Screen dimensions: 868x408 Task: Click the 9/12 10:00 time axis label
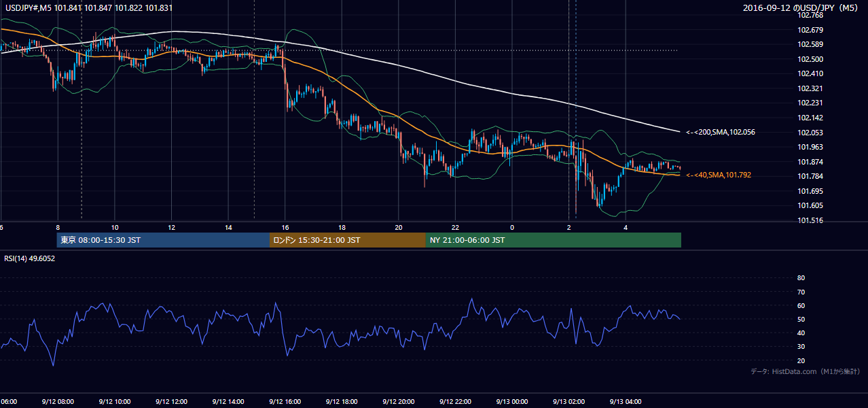point(114,401)
